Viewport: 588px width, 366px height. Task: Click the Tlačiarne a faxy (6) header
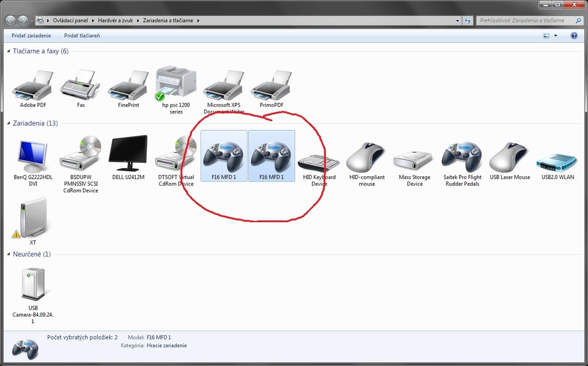pyautogui.click(x=41, y=51)
